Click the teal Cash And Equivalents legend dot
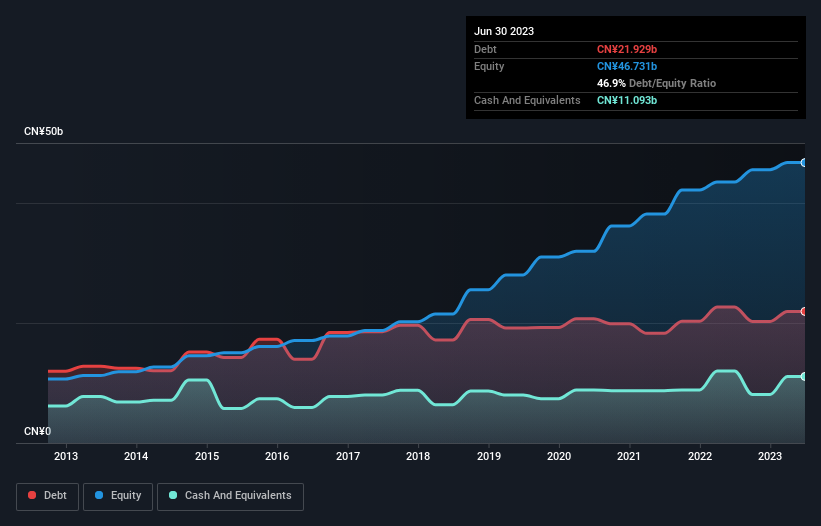The width and height of the screenshot is (821, 526). click(x=173, y=495)
